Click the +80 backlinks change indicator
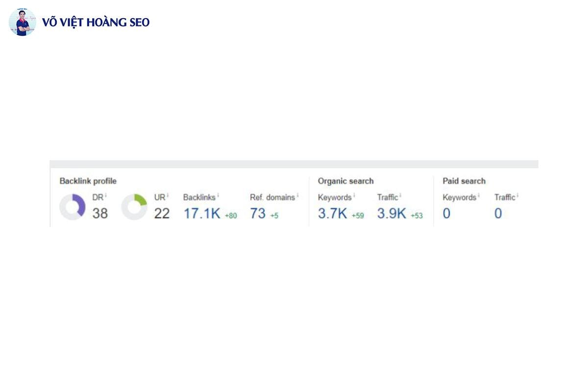The height and width of the screenshot is (387, 588). [231, 216]
